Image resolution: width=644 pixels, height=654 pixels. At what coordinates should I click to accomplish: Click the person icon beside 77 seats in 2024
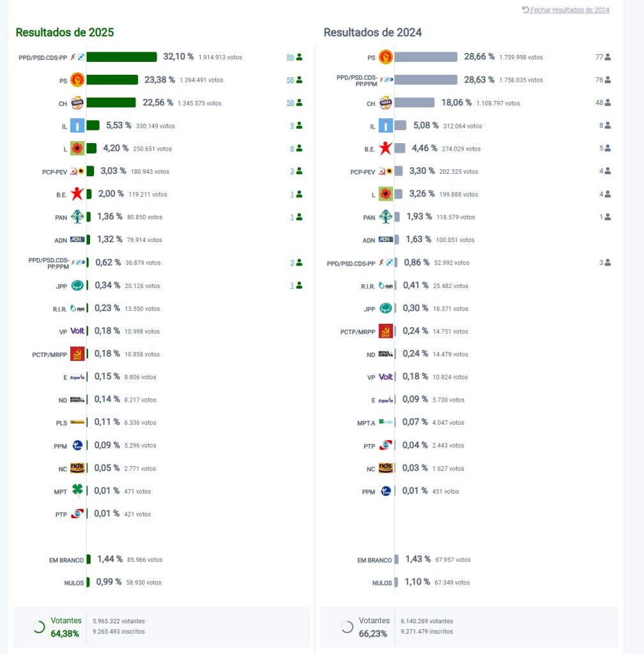click(x=608, y=57)
